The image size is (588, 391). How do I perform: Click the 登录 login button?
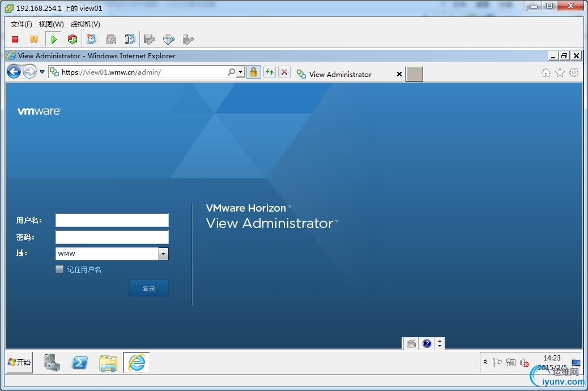[x=149, y=289]
